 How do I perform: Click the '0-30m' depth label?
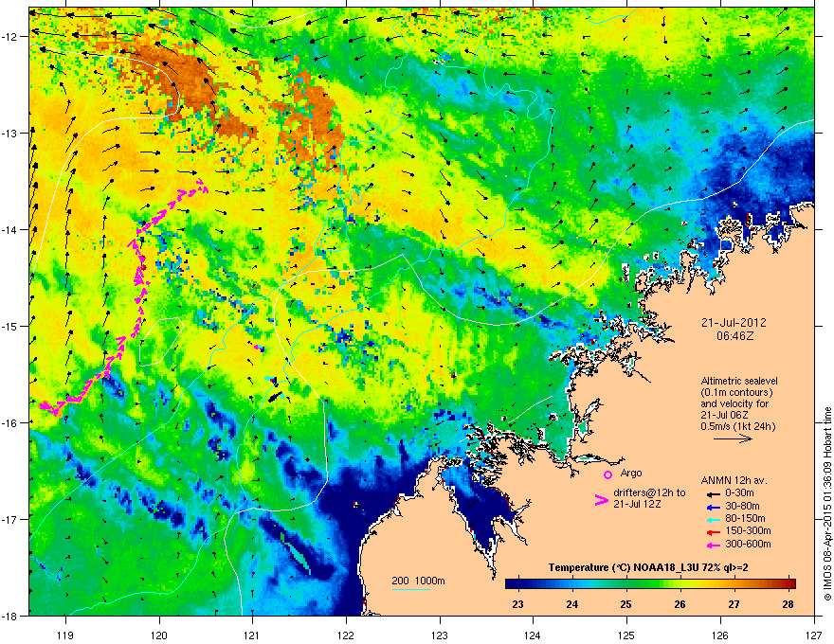tap(739, 493)
